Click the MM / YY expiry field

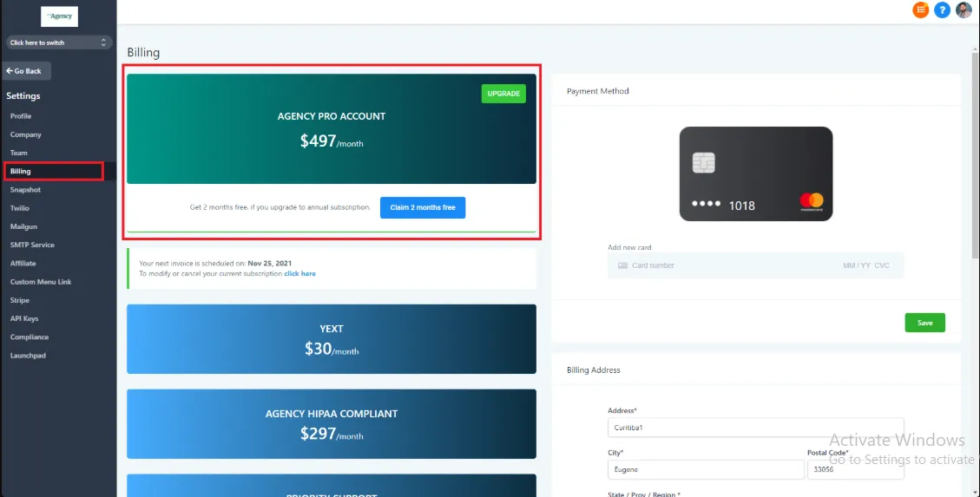tap(856, 265)
